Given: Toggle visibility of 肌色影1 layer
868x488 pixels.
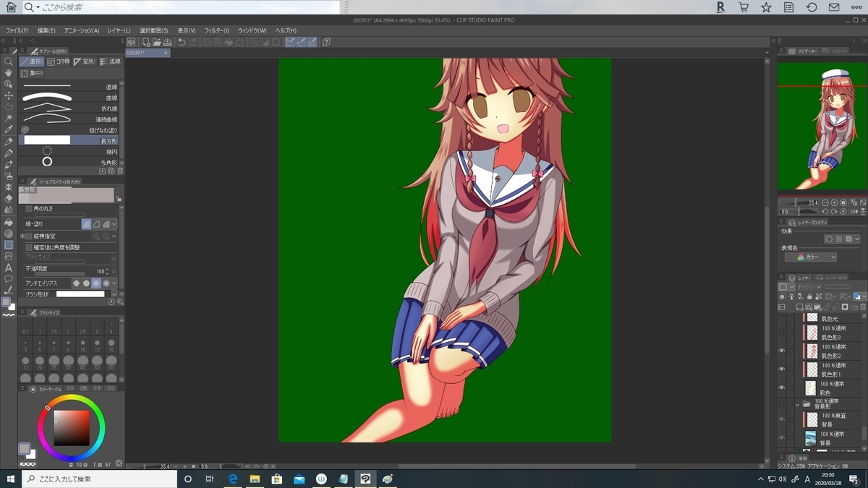Looking at the screenshot, I should pyautogui.click(x=781, y=369).
